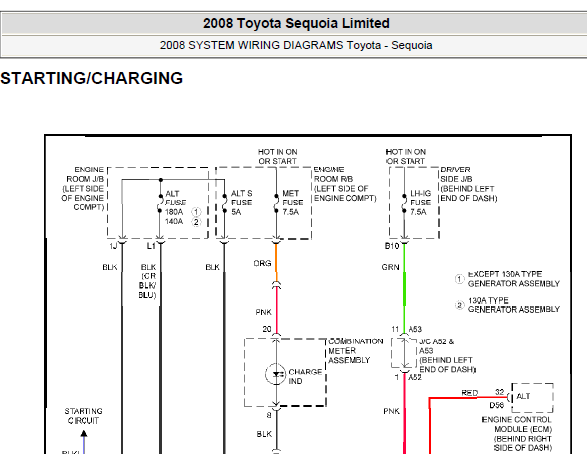
Task: Click the RED wire label
Action: [x=469, y=393]
